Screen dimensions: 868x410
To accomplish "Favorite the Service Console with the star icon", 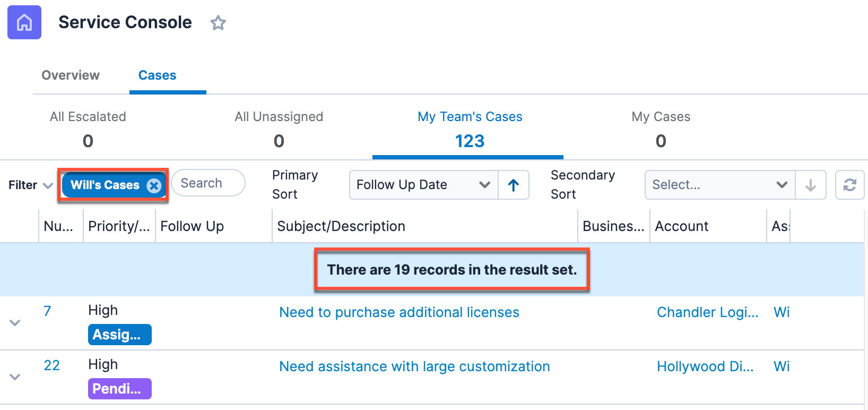I will pos(218,23).
